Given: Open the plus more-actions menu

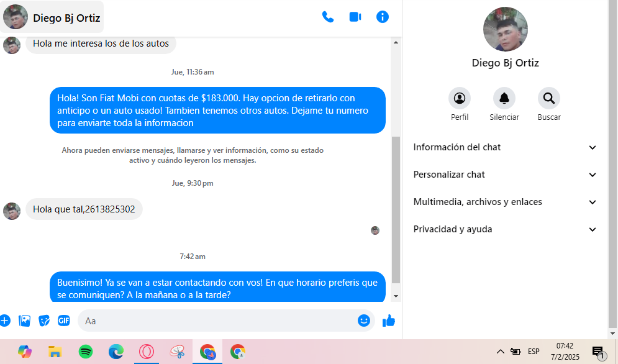Looking at the screenshot, I should pos(5,321).
